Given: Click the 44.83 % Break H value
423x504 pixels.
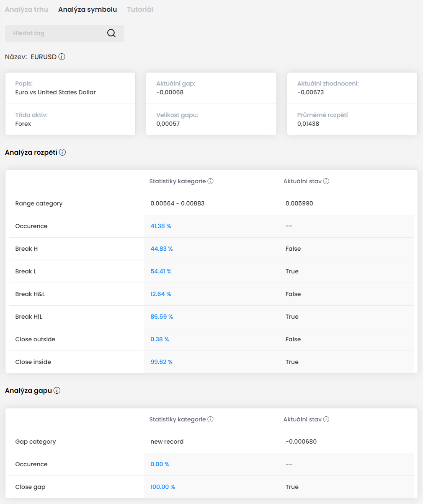Looking at the screenshot, I should coord(162,249).
